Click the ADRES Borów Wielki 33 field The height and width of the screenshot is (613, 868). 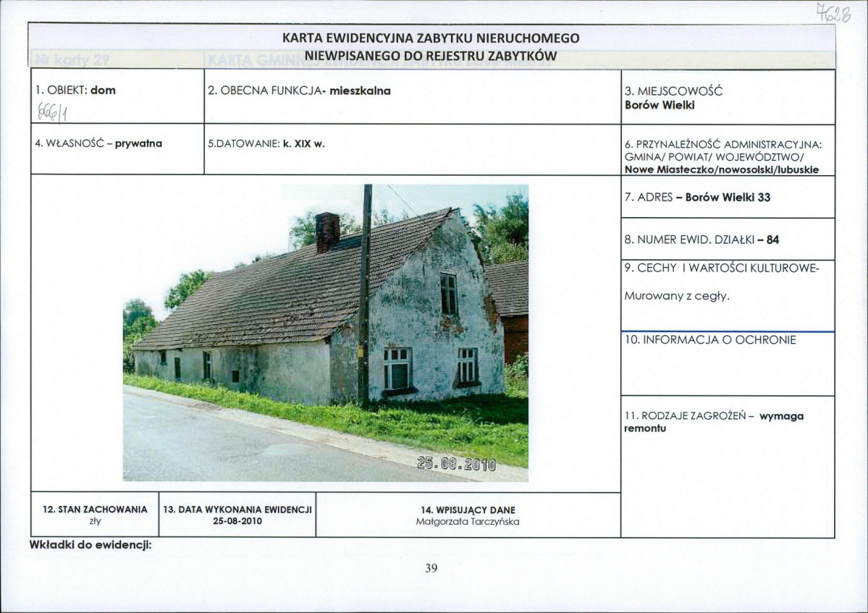728,197
